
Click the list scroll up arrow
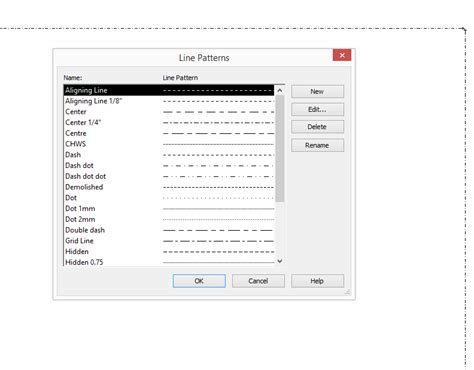coord(280,90)
